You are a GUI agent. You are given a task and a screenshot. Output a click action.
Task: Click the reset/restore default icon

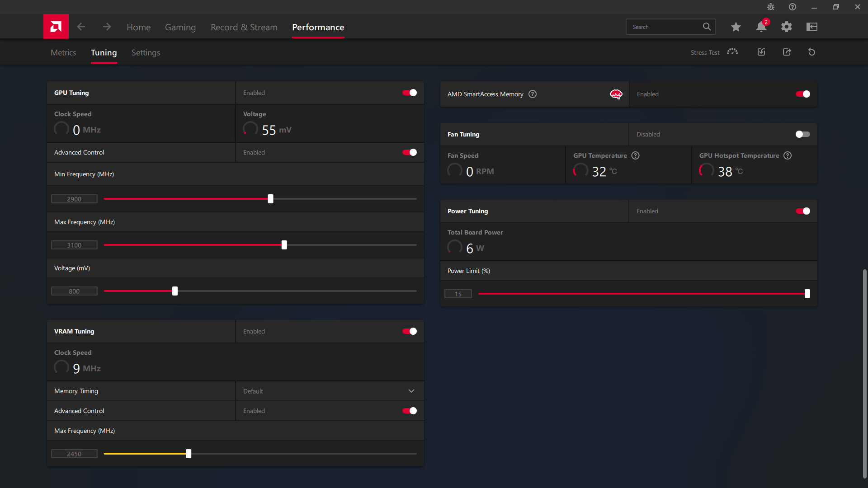[x=812, y=52]
